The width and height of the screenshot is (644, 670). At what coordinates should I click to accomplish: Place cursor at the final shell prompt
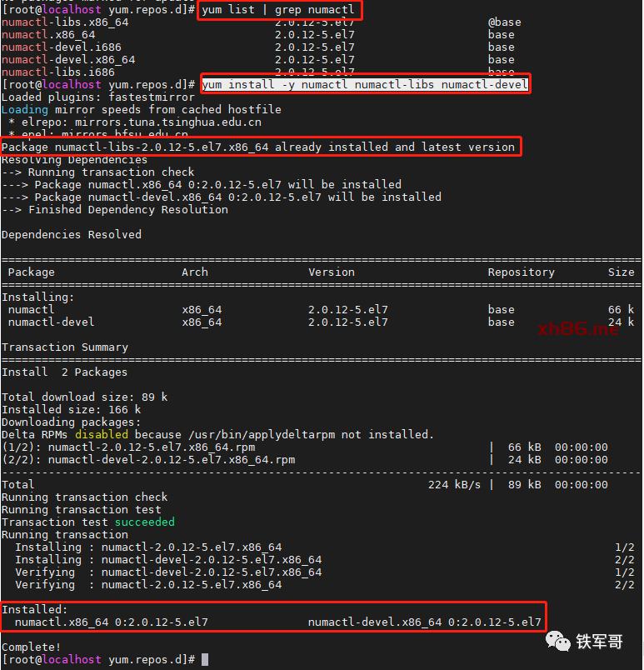click(205, 660)
